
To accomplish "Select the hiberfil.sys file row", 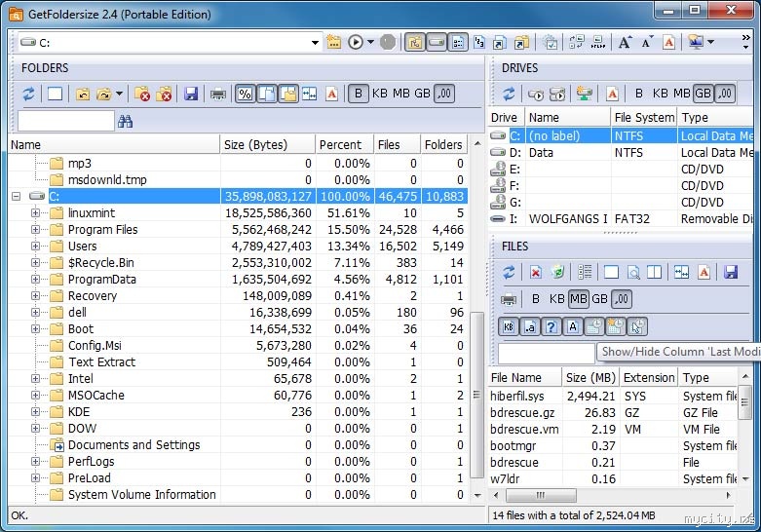I will pos(614,397).
